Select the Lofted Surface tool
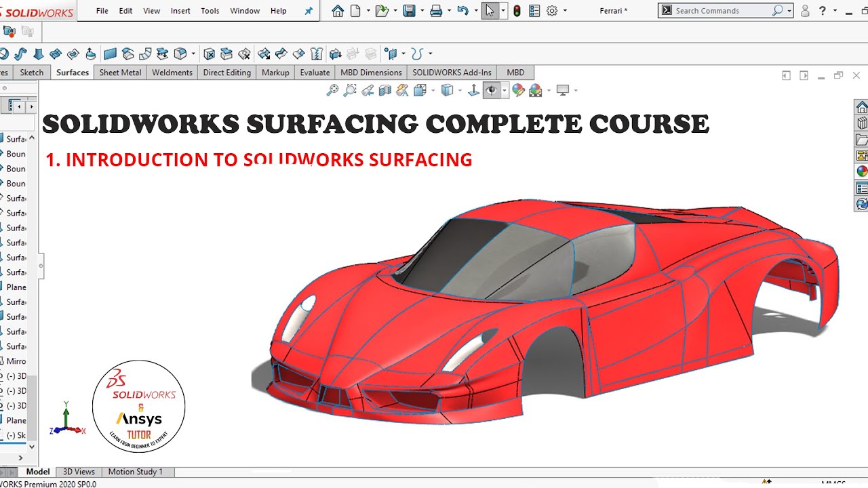The width and height of the screenshot is (868, 488). pos(38,54)
